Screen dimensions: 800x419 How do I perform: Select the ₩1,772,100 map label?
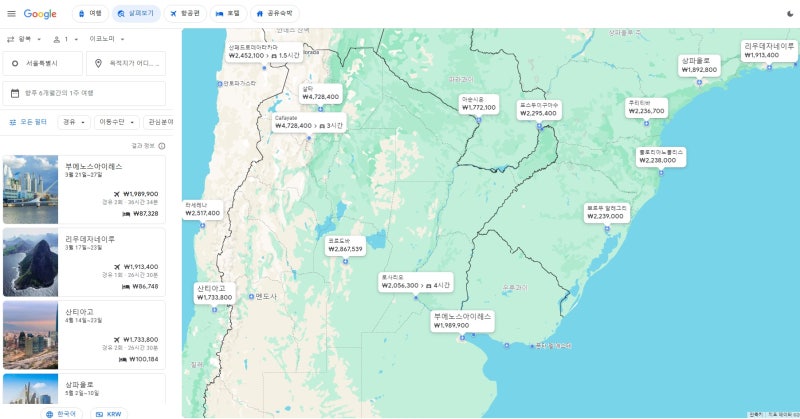click(x=479, y=104)
